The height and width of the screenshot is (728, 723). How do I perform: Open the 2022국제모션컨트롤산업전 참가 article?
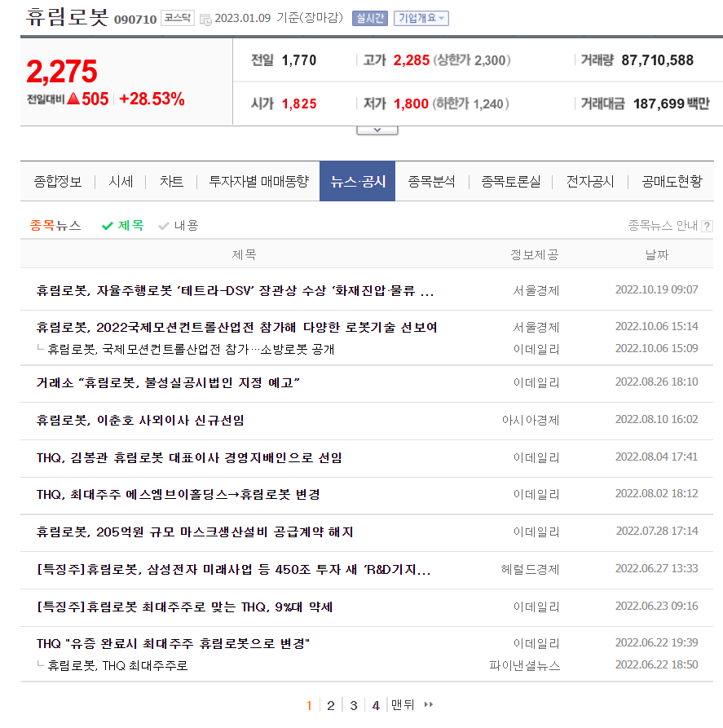[x=237, y=328]
